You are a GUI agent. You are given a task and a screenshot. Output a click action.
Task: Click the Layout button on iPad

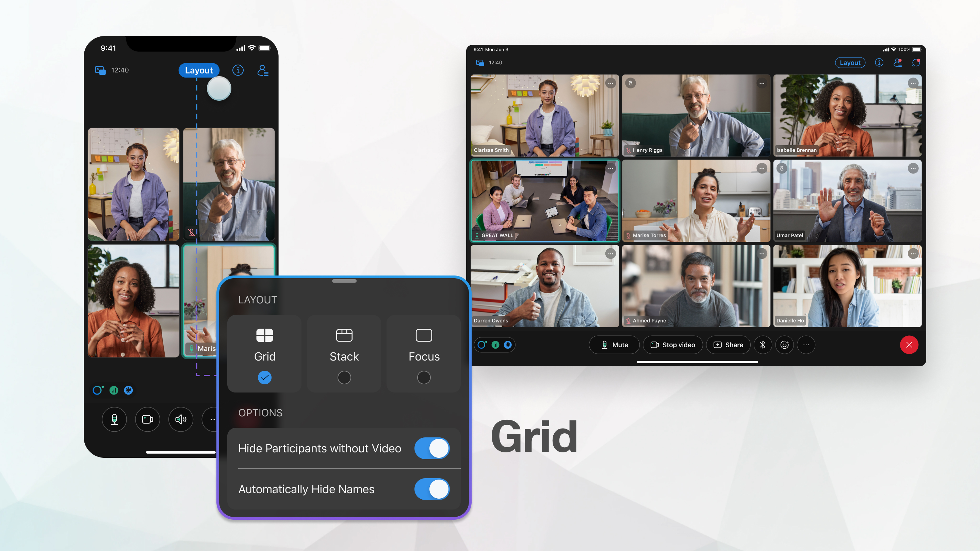[849, 63]
